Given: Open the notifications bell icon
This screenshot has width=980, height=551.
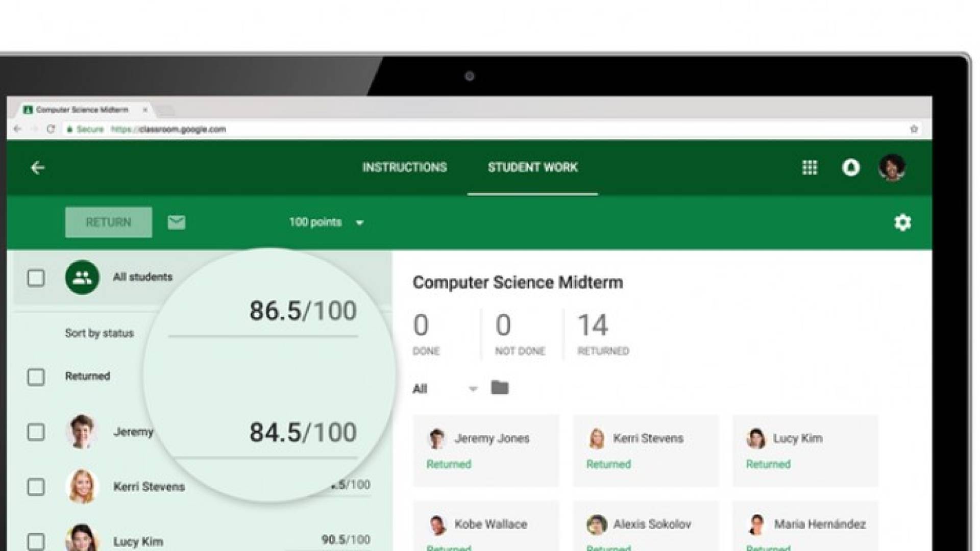Looking at the screenshot, I should click(x=850, y=167).
